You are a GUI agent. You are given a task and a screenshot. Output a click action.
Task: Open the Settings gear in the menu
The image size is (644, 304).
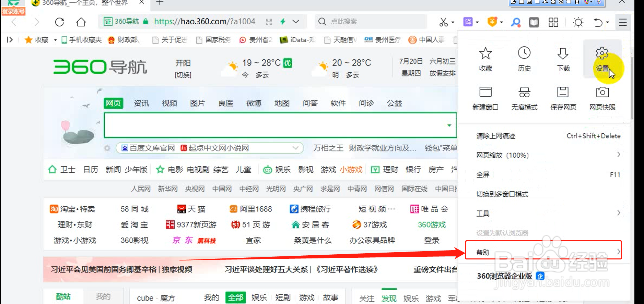[x=602, y=59]
